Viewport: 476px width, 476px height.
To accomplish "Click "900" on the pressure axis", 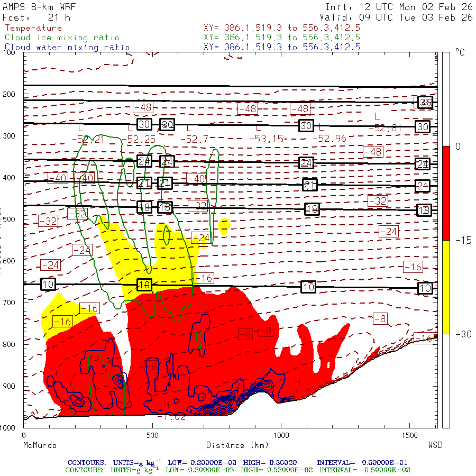I will tap(9, 387).
